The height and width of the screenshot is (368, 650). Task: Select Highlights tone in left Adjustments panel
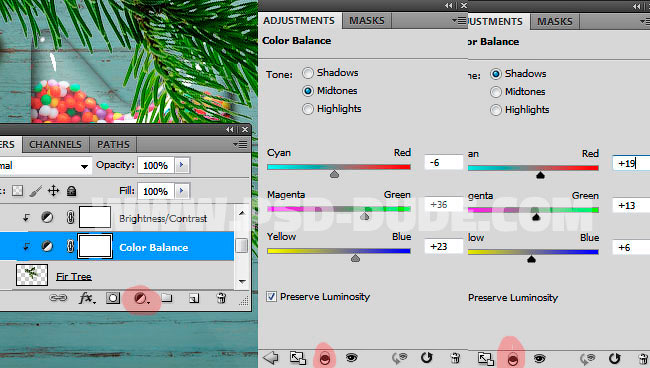coord(308,109)
